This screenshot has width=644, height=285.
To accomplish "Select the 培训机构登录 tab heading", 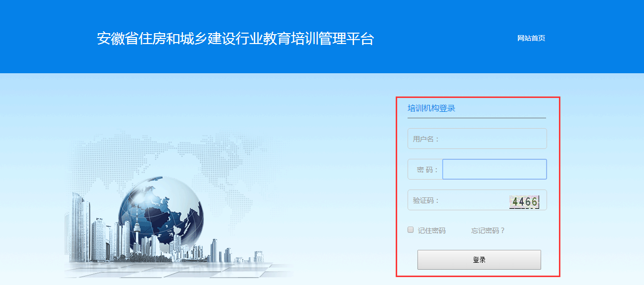I will click(x=431, y=108).
